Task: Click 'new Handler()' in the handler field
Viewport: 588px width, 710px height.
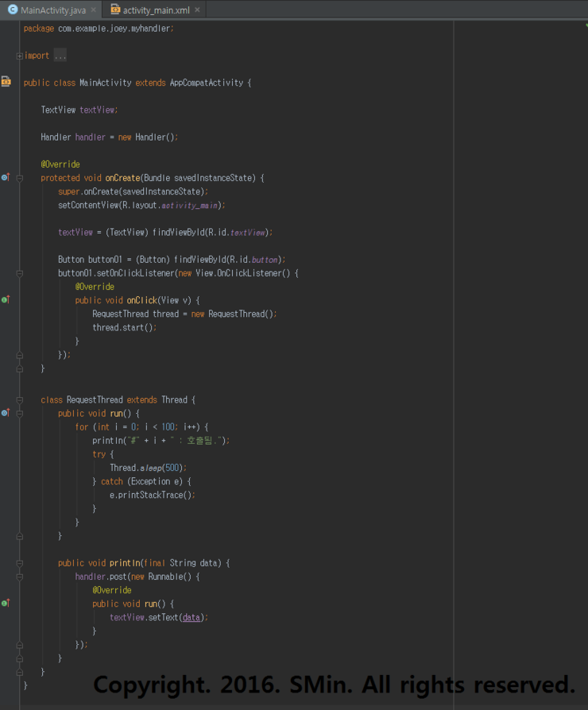Action: (x=146, y=137)
